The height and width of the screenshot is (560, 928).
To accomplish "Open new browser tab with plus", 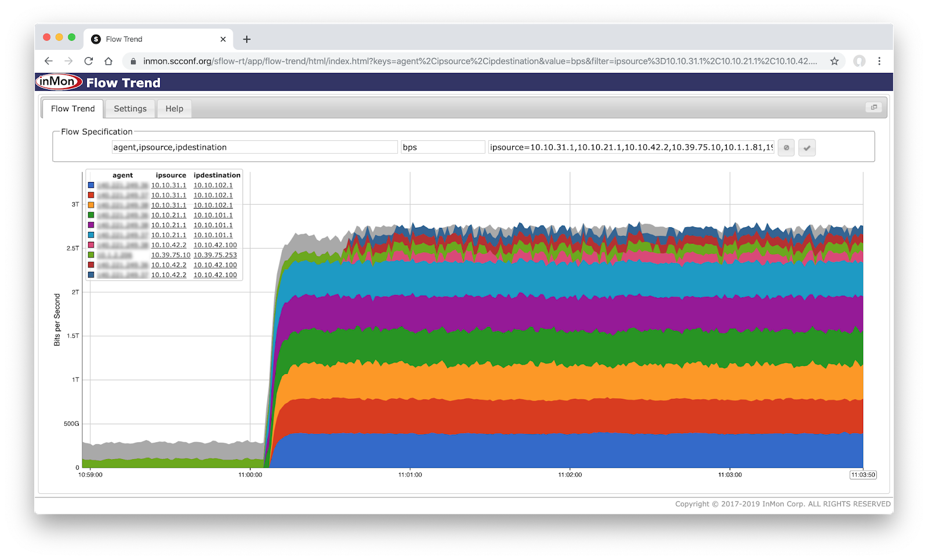I will 246,39.
